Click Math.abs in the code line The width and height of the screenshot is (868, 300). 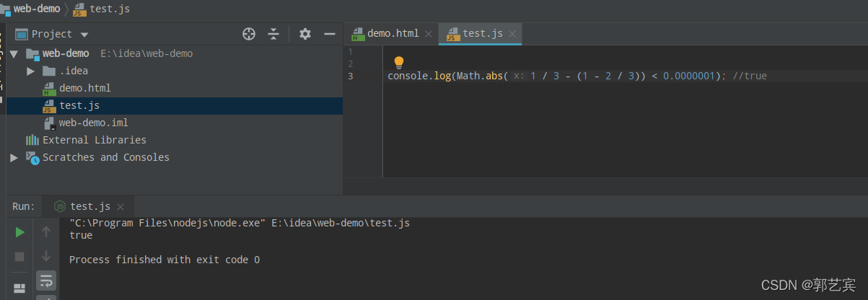[480, 76]
